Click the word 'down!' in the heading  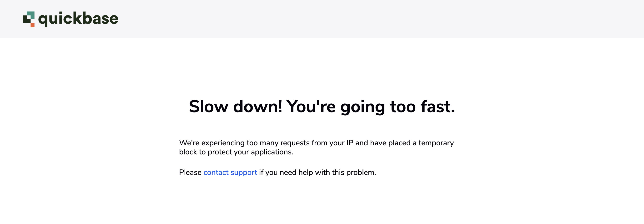[258, 107]
